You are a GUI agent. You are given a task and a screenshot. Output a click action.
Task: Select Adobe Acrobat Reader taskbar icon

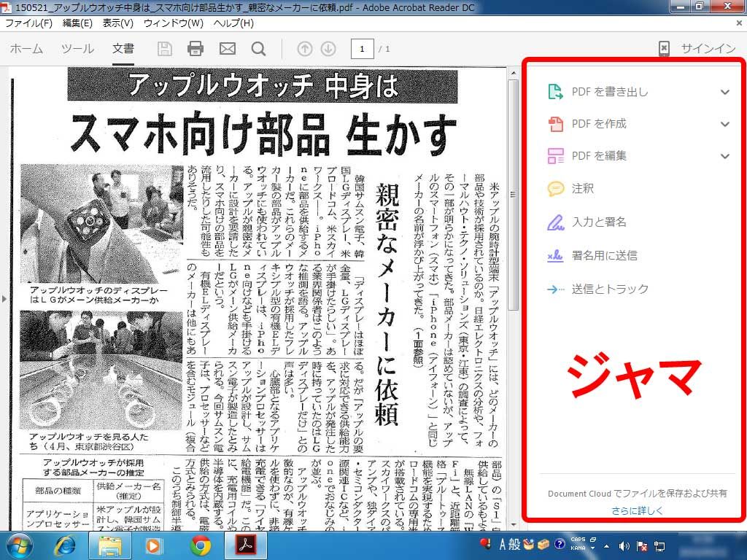246,545
